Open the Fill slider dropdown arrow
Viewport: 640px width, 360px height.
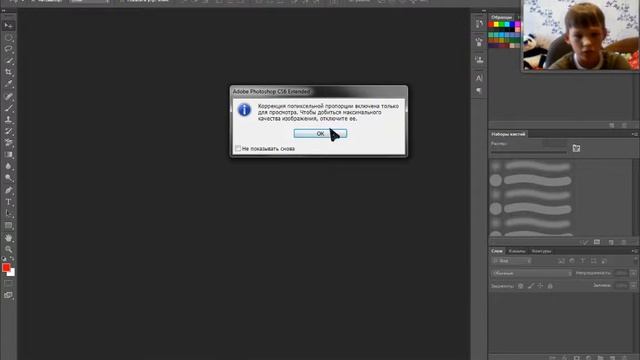633,286
